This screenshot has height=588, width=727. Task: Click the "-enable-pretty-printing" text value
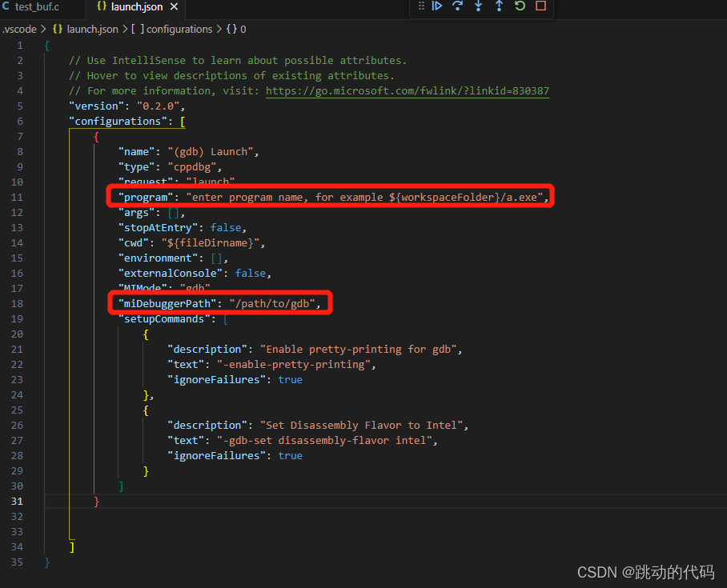[294, 365]
